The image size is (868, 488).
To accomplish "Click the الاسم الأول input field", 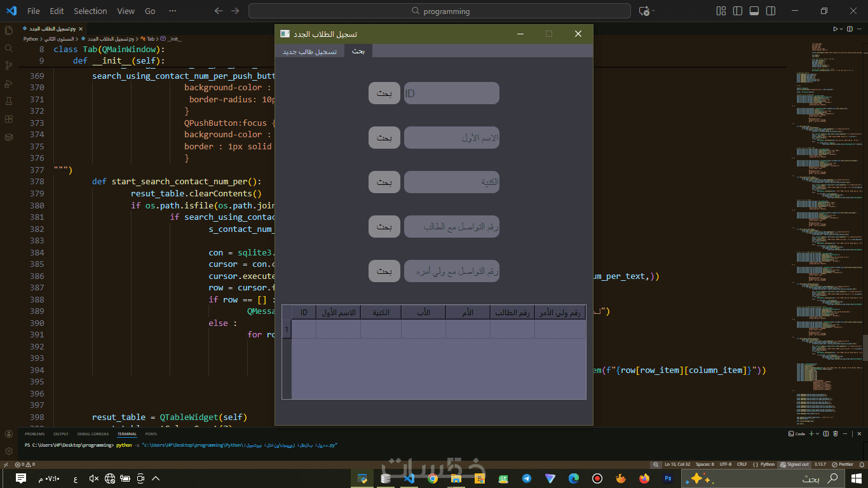I will point(451,138).
